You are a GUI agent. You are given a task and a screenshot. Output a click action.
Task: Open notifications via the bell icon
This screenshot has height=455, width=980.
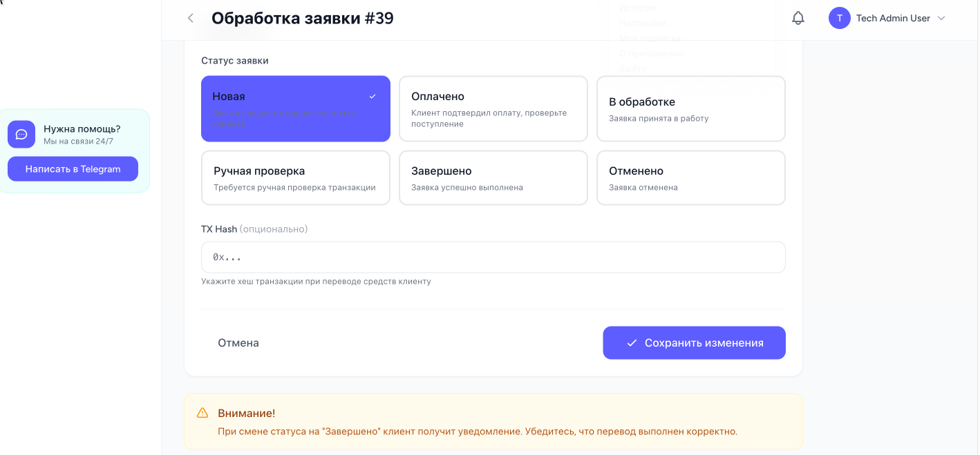[798, 19]
